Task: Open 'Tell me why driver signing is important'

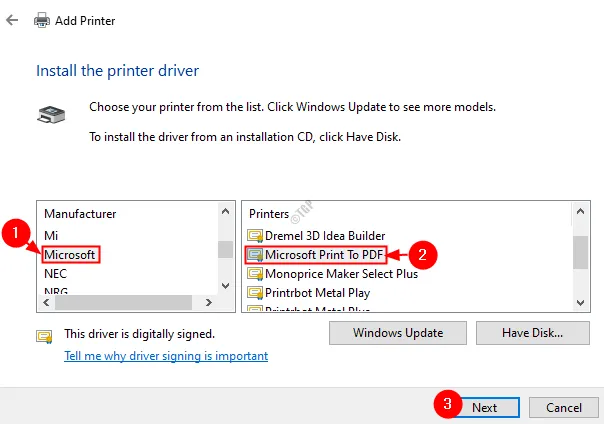Action: point(166,356)
